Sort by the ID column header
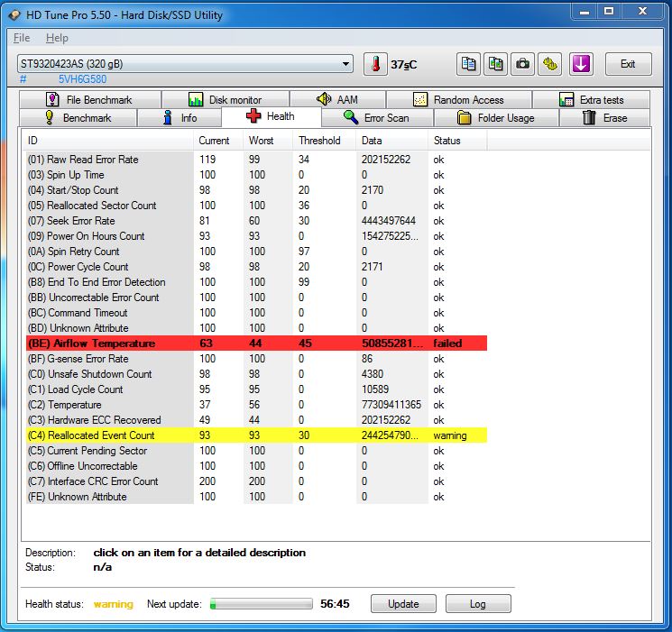 tap(110, 141)
